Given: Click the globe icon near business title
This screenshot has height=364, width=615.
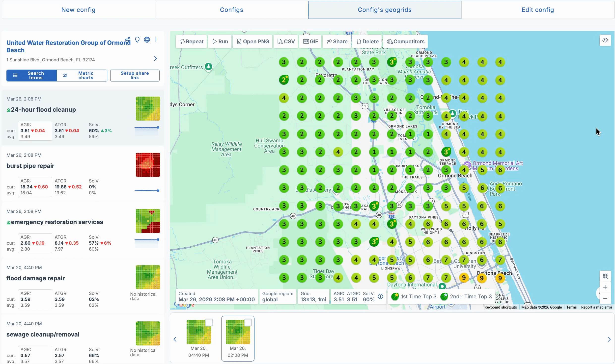Looking at the screenshot, I should pyautogui.click(x=147, y=40).
